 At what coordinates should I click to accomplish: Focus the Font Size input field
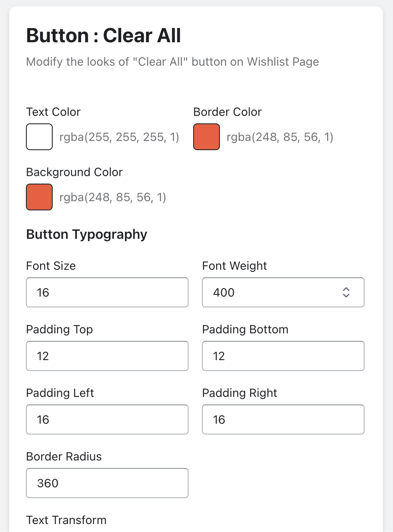point(107,292)
